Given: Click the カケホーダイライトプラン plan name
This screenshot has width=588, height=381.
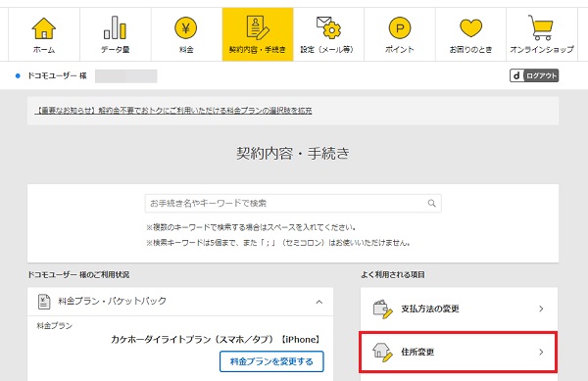Looking at the screenshot, I should pos(216,340).
